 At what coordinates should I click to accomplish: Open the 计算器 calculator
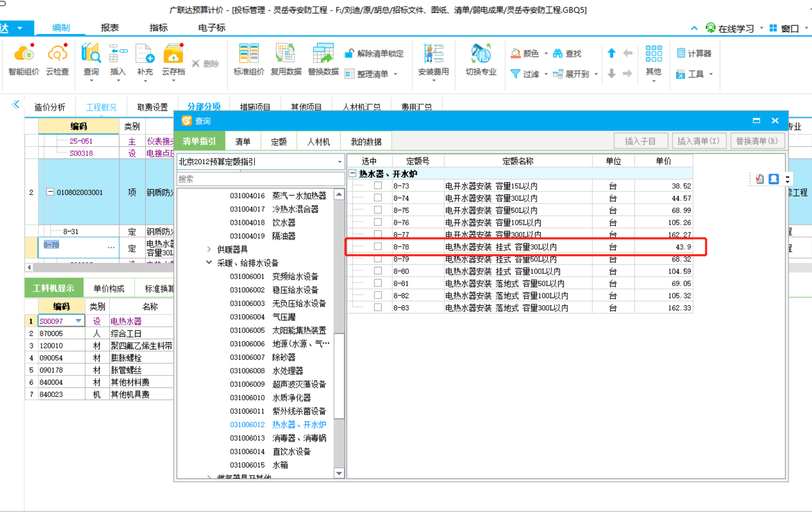pos(694,53)
